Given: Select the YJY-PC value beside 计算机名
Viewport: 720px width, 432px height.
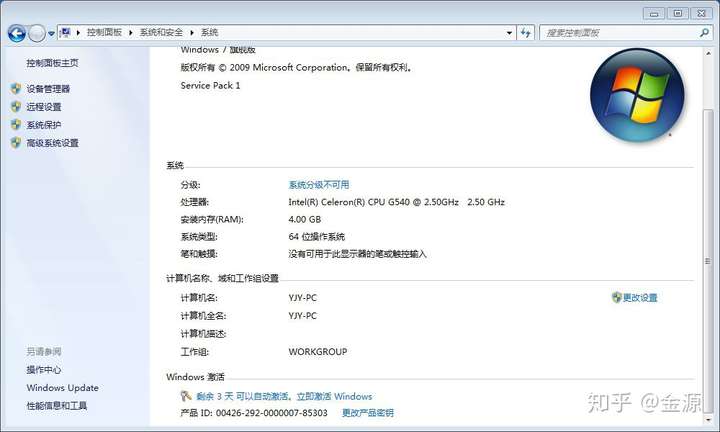Looking at the screenshot, I should (x=303, y=298).
